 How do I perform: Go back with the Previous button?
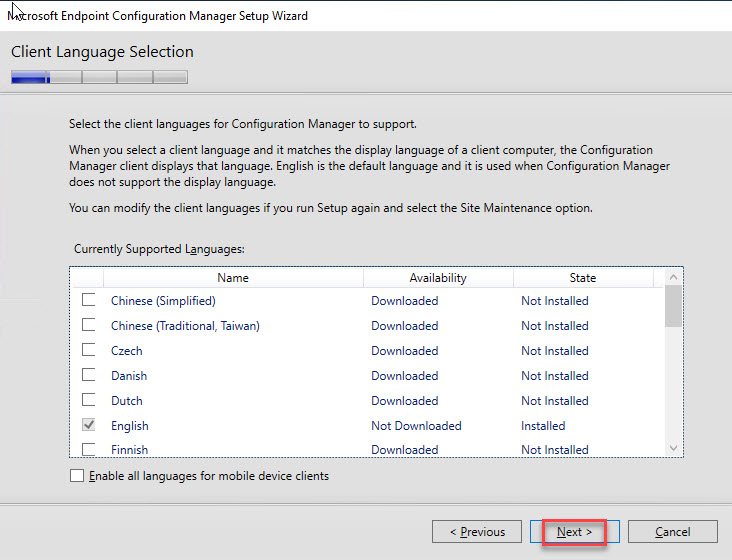(476, 532)
